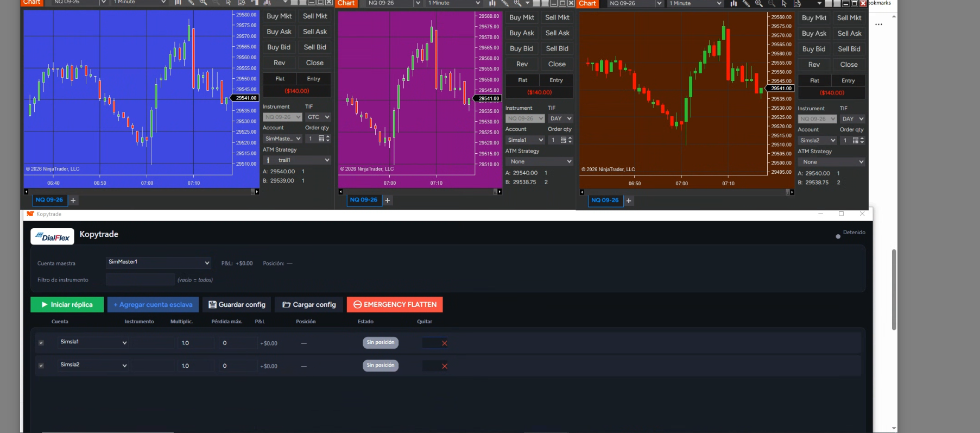Viewport: 980px width, 433px height.
Task: Click vertical scrollbar right of Kopytrade window
Action: [x=894, y=290]
